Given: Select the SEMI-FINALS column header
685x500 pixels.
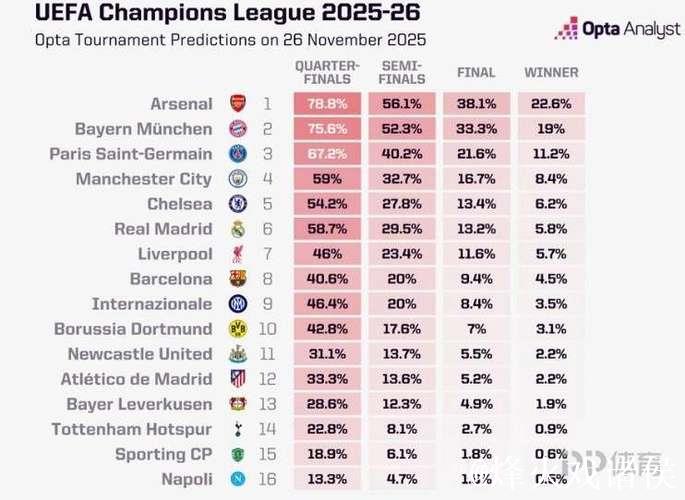Looking at the screenshot, I should pos(401,72).
